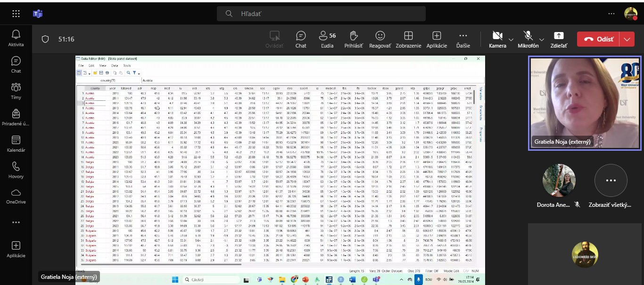
Task: Expand the Kamera options arrow
Action: [511, 39]
